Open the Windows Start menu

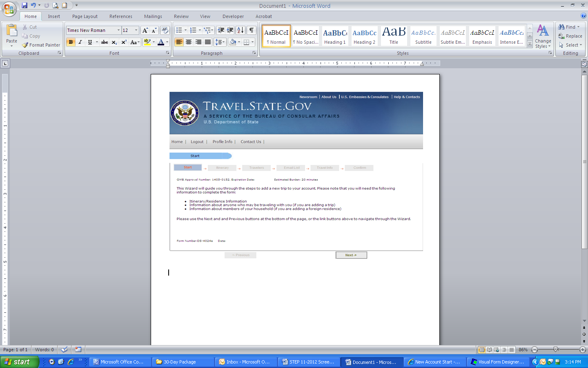[20, 362]
